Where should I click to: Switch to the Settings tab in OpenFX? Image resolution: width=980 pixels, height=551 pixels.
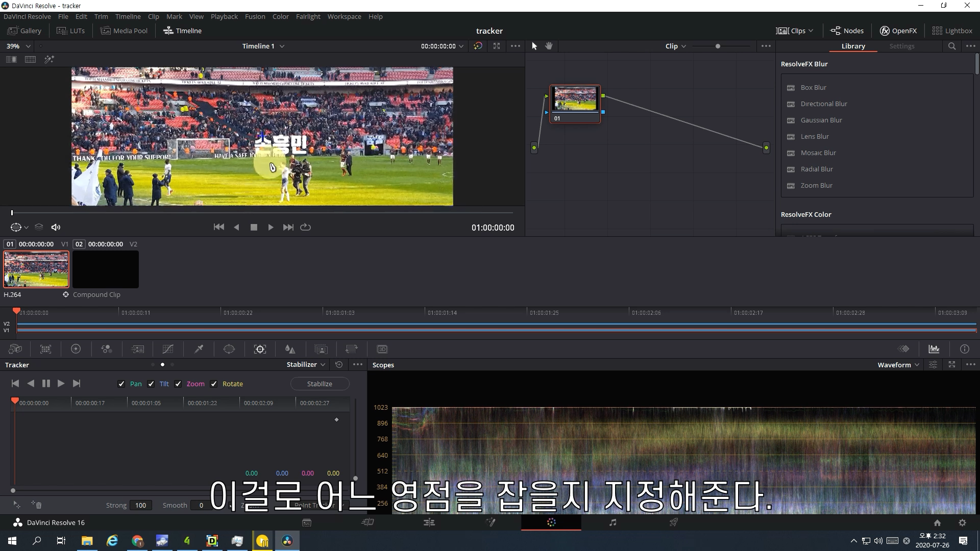(x=901, y=46)
